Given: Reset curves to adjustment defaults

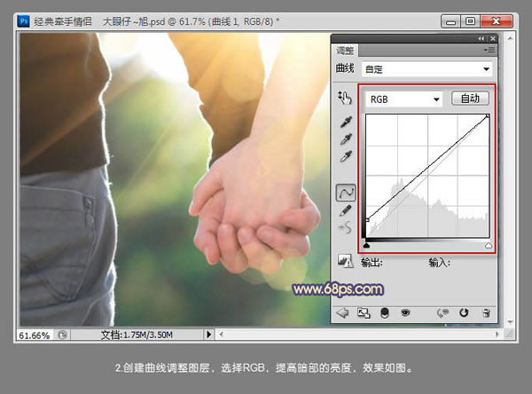Looking at the screenshot, I should click(x=464, y=312).
